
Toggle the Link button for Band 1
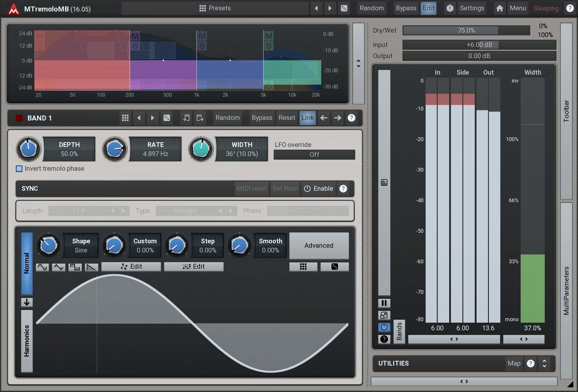point(307,118)
